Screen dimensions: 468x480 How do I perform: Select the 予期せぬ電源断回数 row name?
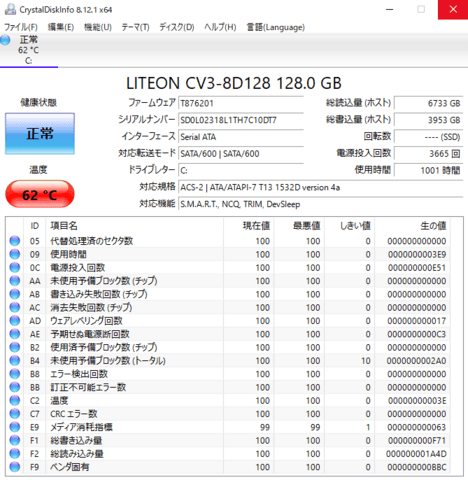[90, 334]
